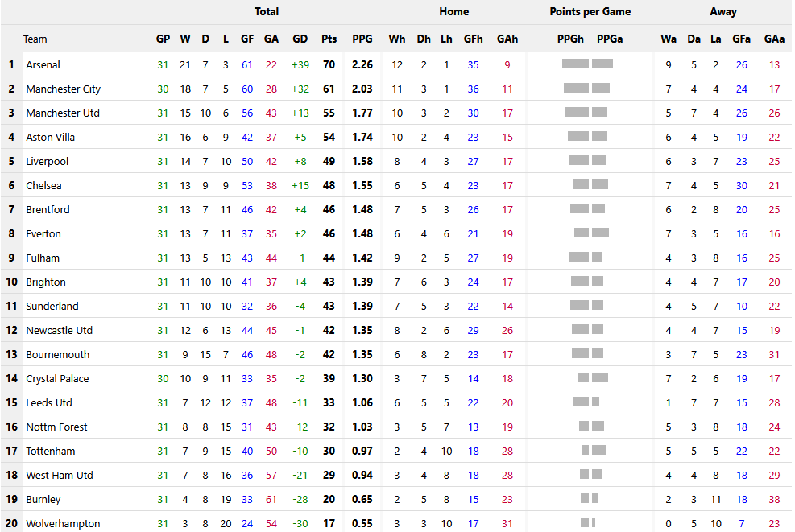Sort by away wins Wa header

668,39
